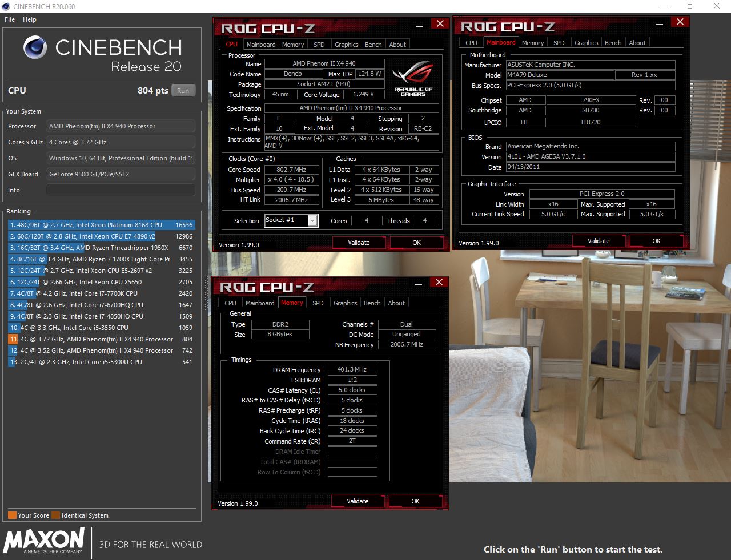Restore down the Cinebench main window
The image size is (731, 560).
690,6
